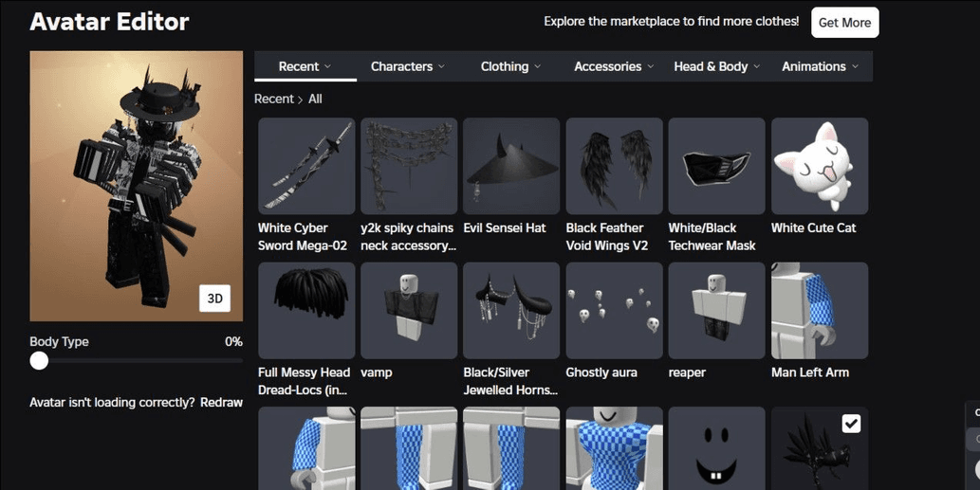The image size is (980, 490).
Task: Choose Black/Silver Jewelled Horns accessory
Action: (511, 310)
